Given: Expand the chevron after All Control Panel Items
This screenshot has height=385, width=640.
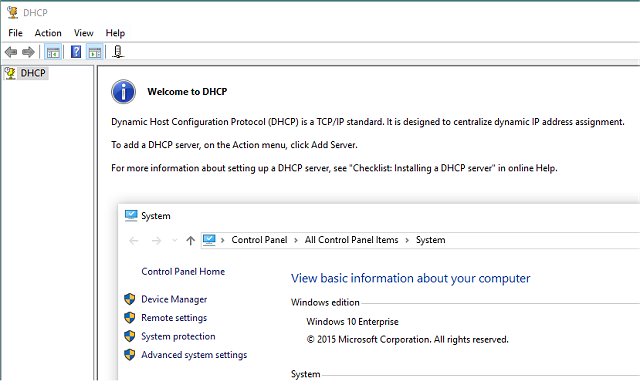Looking at the screenshot, I should pos(407,240).
